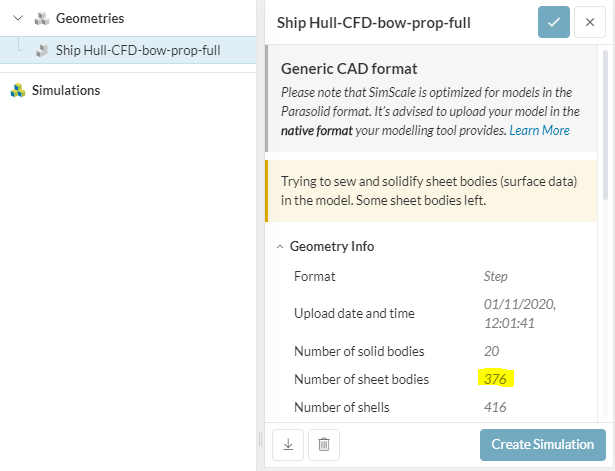Click the highlighted 376 sheet bodies value
The width and height of the screenshot is (615, 471).
(496, 379)
